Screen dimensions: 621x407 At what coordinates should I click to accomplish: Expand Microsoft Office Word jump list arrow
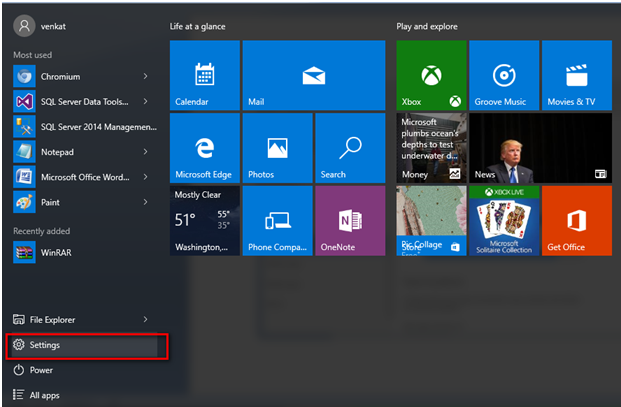coord(145,177)
